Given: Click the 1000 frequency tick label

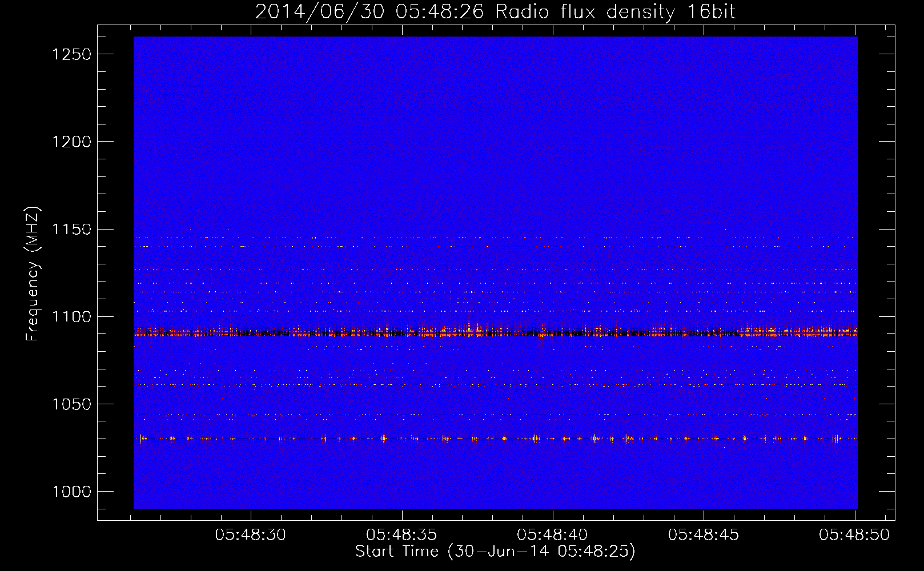Looking at the screenshot, I should point(71,492).
